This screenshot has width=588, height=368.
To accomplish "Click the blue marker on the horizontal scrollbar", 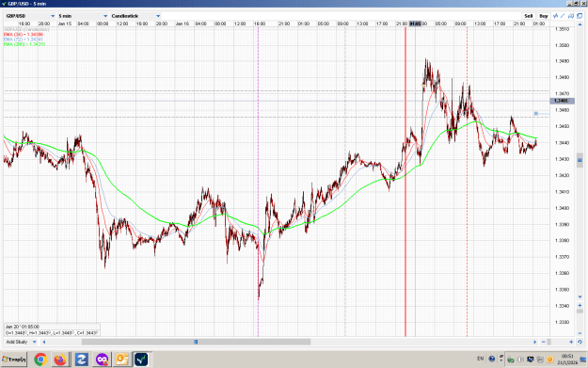I will tap(196, 342).
